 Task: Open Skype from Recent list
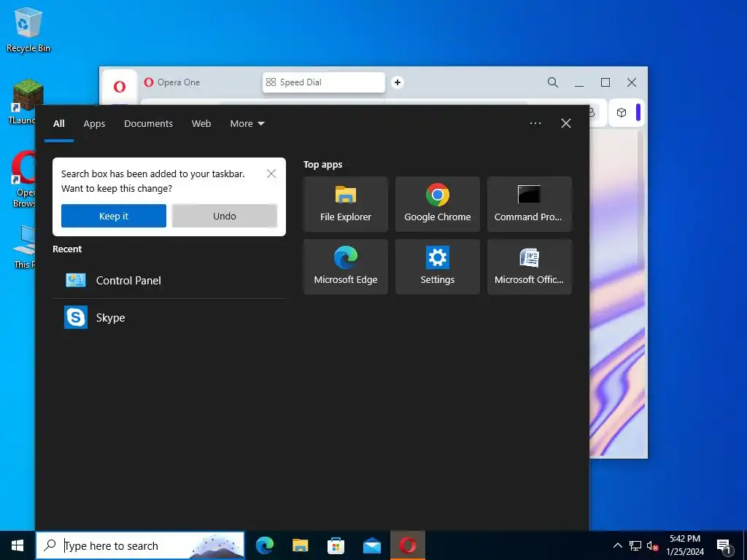click(x=169, y=318)
